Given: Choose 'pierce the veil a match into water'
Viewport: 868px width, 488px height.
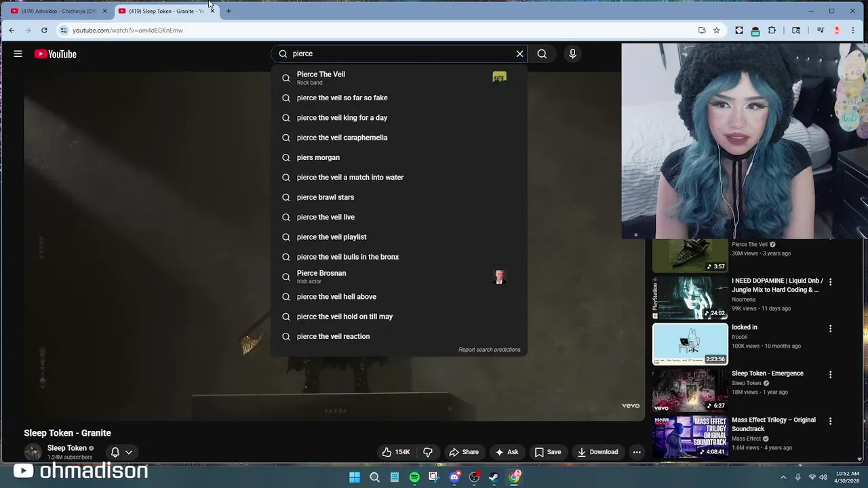Looking at the screenshot, I should pos(399,178).
